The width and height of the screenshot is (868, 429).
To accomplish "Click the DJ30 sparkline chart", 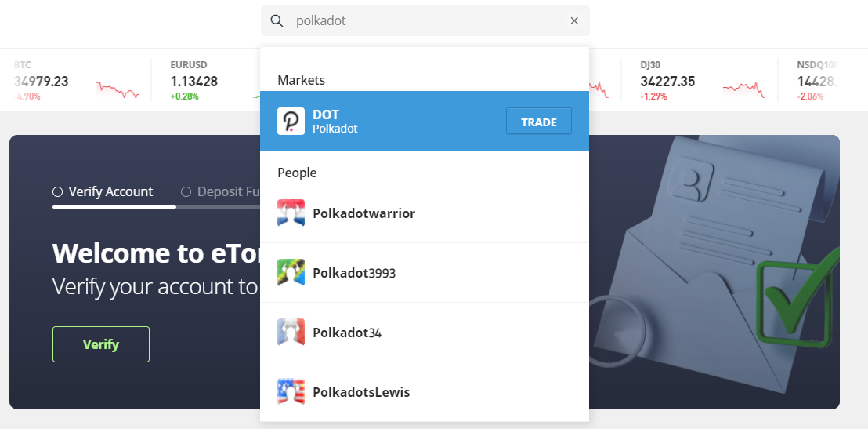I will point(744,89).
